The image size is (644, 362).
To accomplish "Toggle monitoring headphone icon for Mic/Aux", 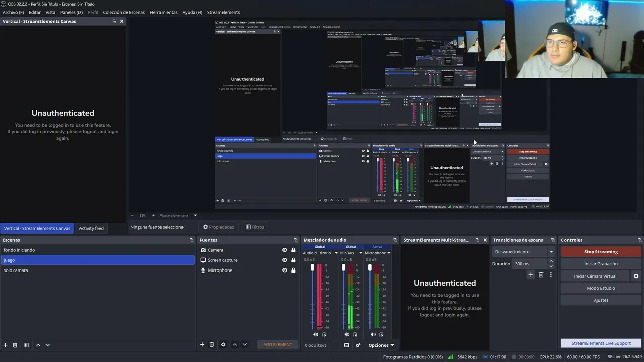I will click(x=355, y=334).
